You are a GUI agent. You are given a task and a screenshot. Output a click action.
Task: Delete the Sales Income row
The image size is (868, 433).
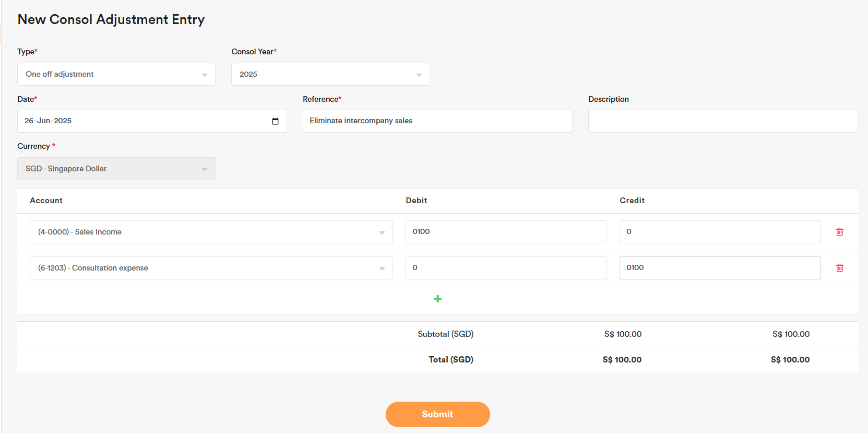pos(839,231)
